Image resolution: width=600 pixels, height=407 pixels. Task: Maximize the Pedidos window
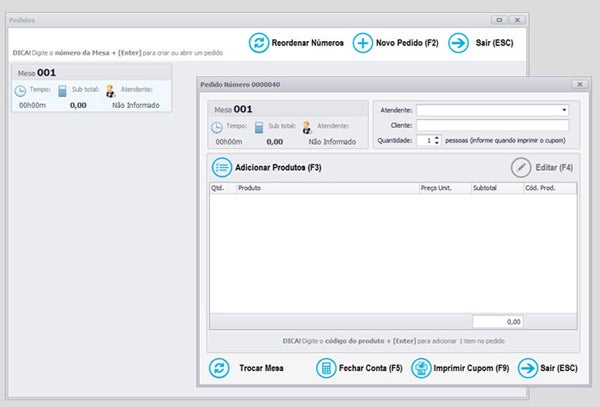click(499, 20)
